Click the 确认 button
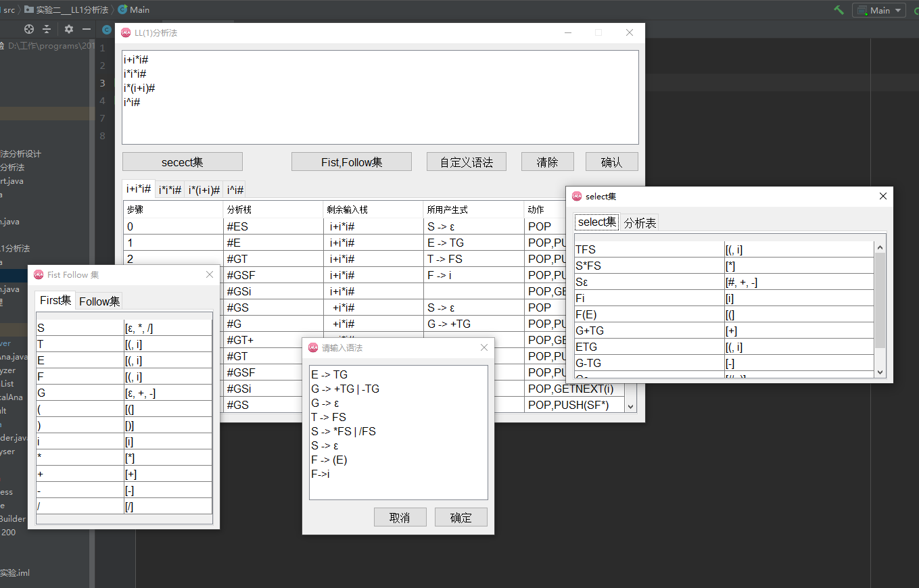 pyautogui.click(x=611, y=161)
